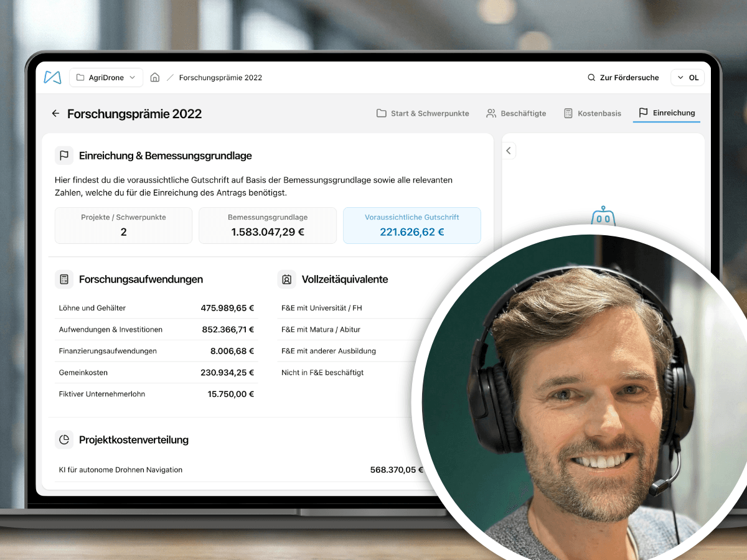Click the Bemessungsgrundlage summary card
The height and width of the screenshot is (560, 747).
(268, 225)
